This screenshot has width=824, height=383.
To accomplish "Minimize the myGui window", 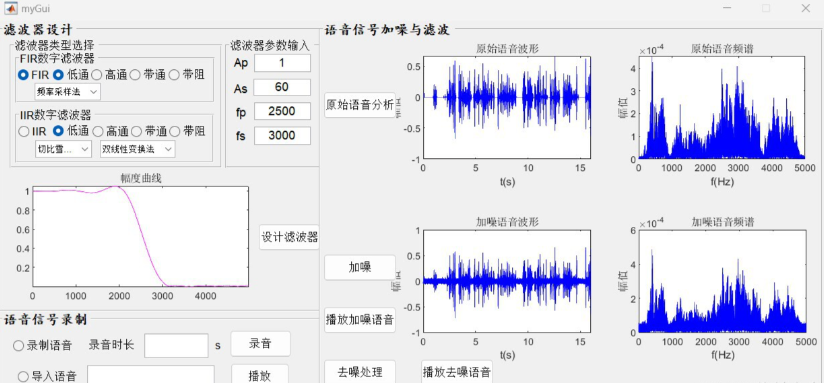I will (728, 8).
